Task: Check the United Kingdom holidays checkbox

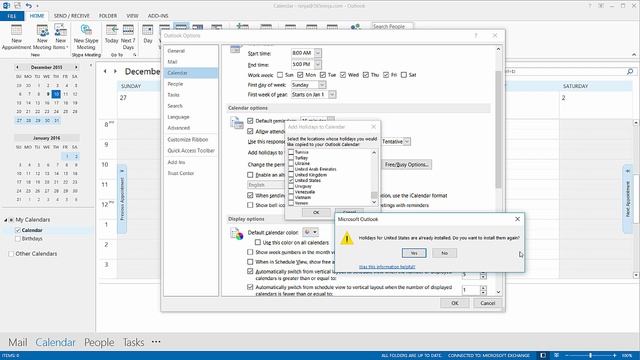Action: 291,175
